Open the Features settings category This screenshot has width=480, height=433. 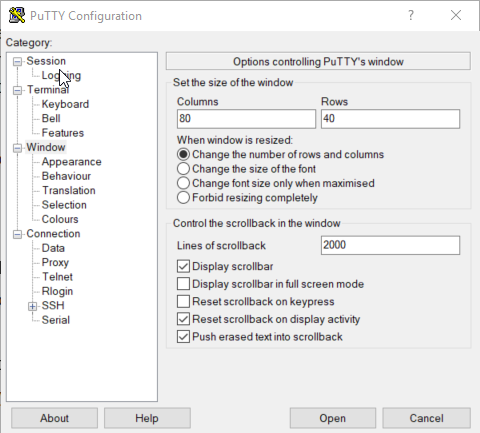[x=63, y=133]
